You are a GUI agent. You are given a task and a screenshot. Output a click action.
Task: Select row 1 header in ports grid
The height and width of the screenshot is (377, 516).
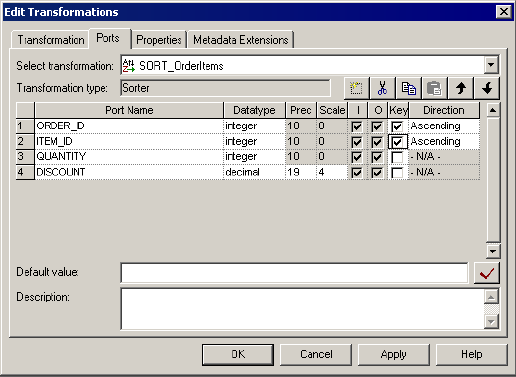click(25, 126)
